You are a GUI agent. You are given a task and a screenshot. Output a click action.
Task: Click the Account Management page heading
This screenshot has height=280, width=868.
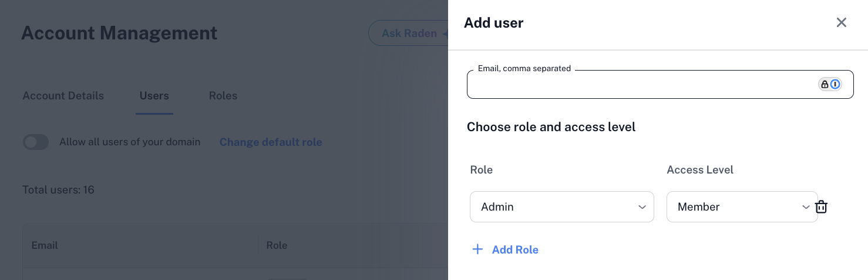click(x=119, y=33)
